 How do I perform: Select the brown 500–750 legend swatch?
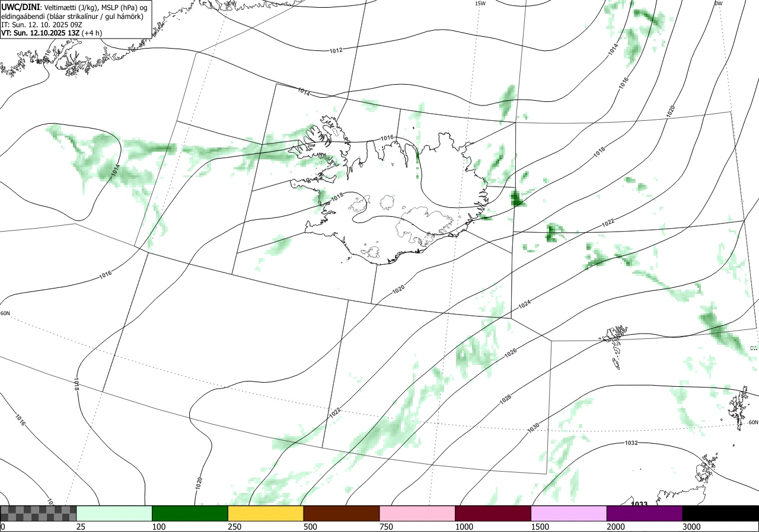point(342,513)
